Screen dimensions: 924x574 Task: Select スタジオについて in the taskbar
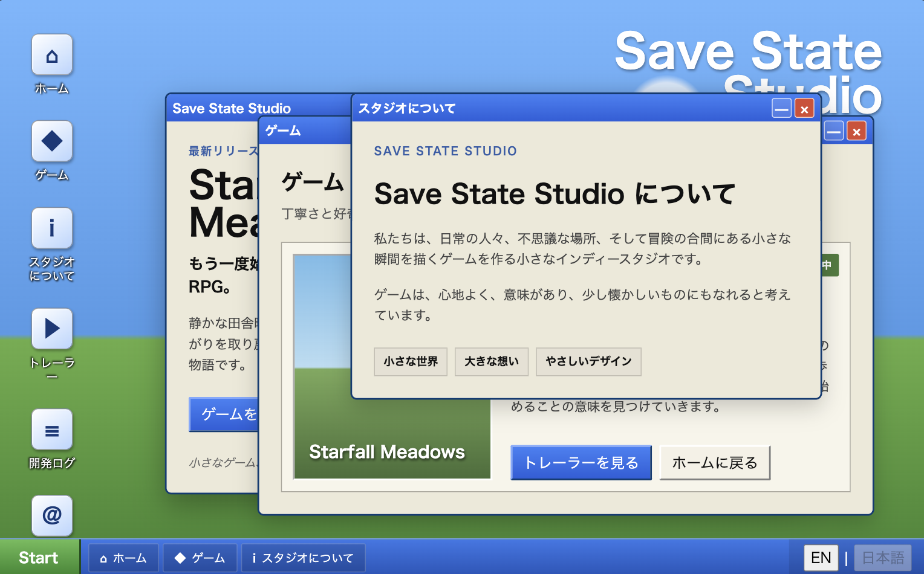304,558
